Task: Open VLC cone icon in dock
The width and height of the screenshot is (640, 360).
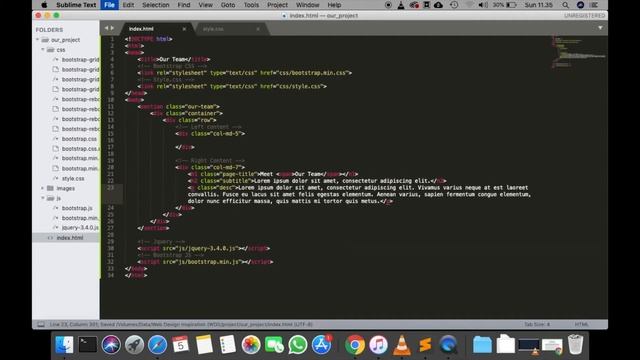Action: click(402, 345)
